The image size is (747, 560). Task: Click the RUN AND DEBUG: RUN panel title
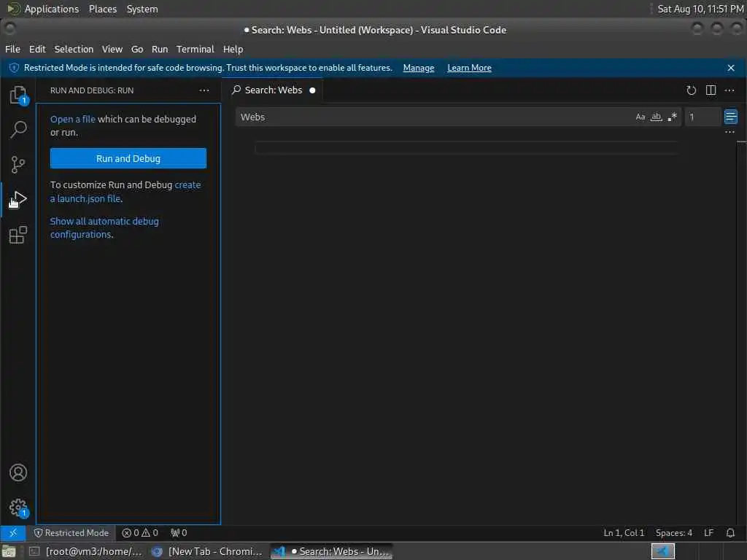tap(92, 90)
